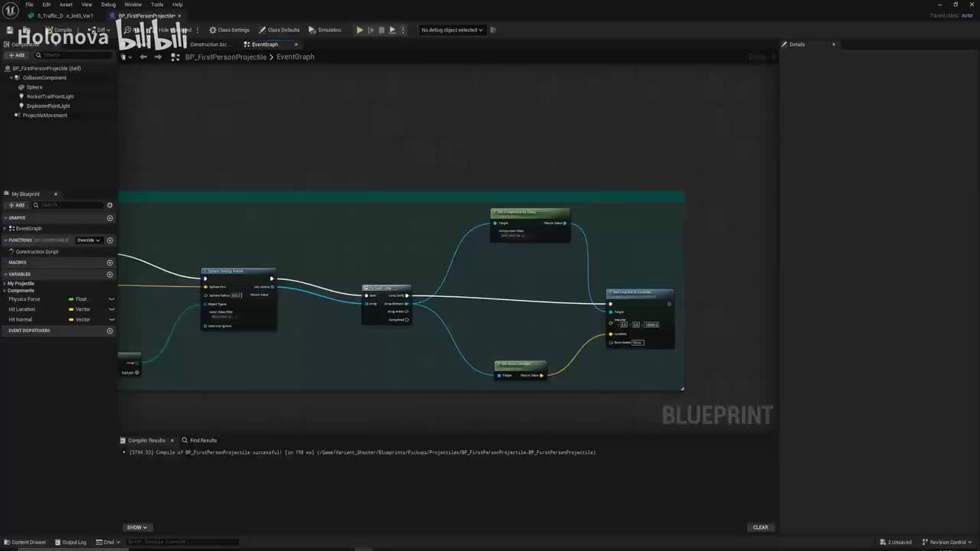Open the Component Class dropdown on Get Component node
Viewport: 980px width, 551px height.
[514, 236]
